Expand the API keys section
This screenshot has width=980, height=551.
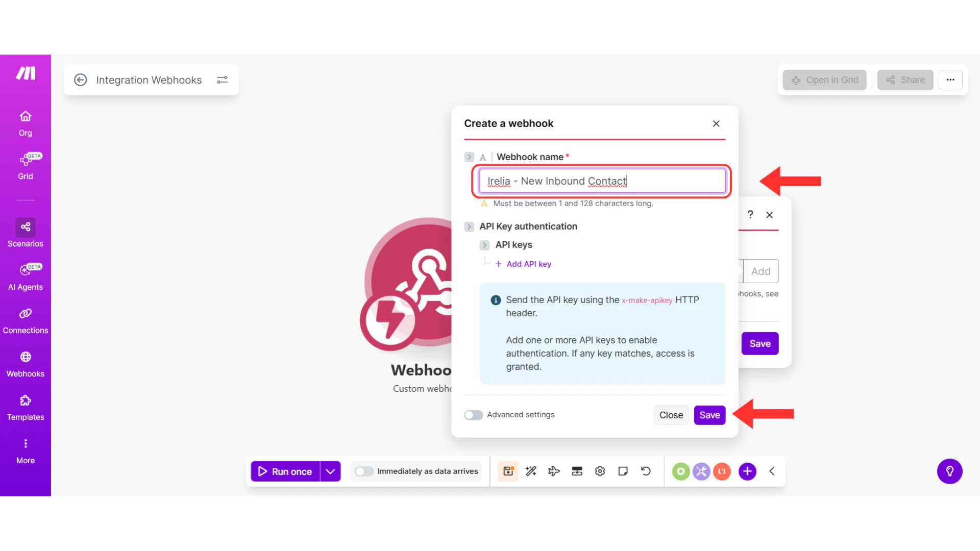click(x=484, y=245)
